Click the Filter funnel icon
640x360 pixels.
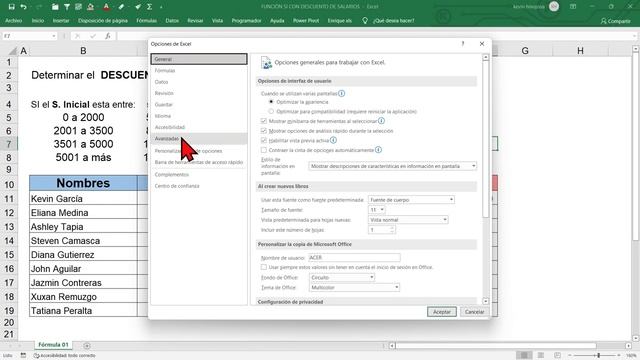pos(67,7)
